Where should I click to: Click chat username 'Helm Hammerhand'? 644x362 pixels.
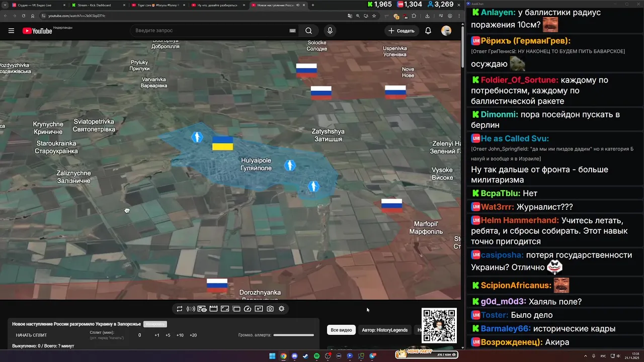(x=520, y=220)
